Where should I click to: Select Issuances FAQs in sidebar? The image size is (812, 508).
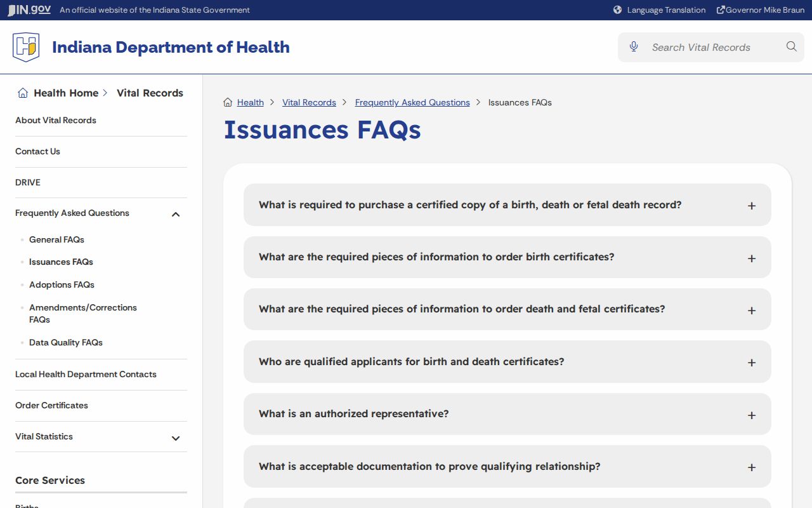(x=61, y=262)
